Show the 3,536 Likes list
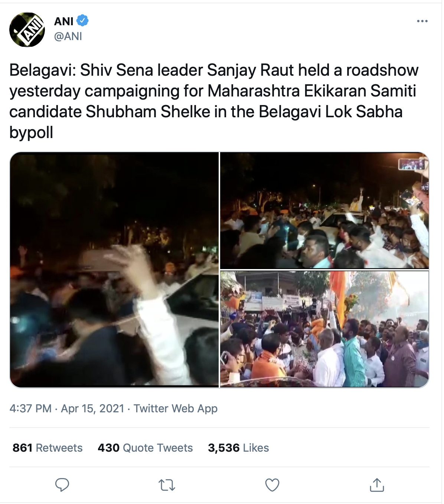Screen dimensions: 444x504 [238, 448]
